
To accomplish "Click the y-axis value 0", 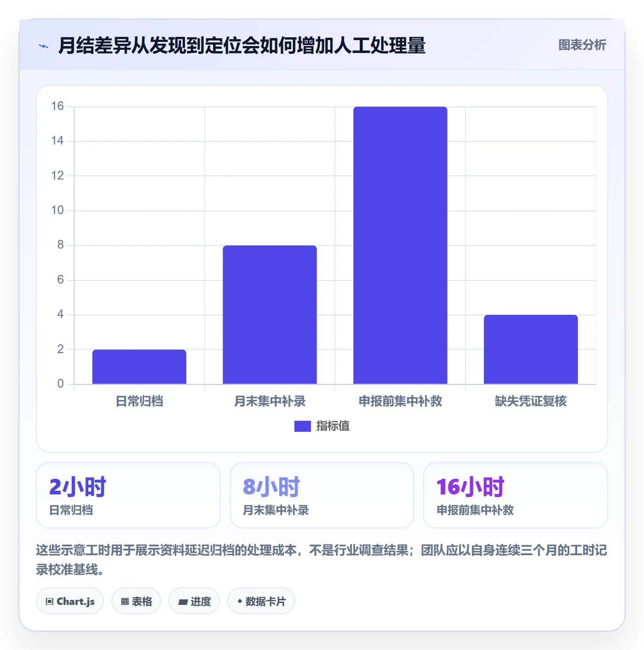I will (60, 384).
